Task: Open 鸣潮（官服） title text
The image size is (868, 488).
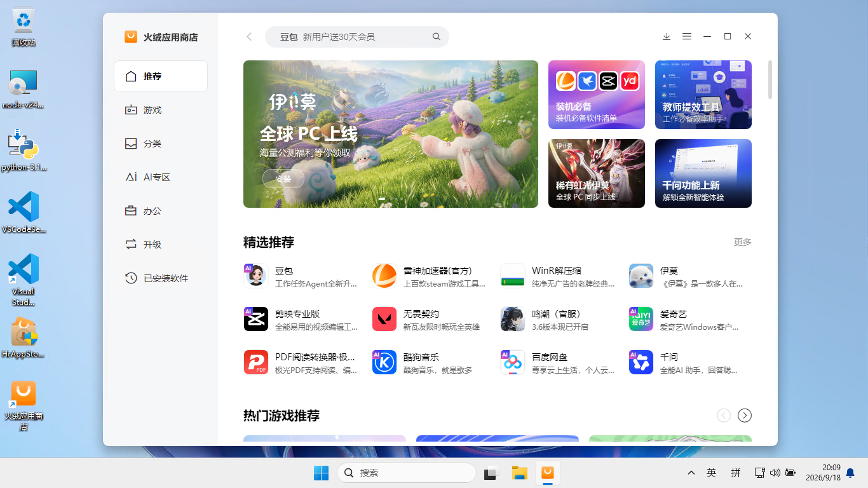Action: click(558, 314)
